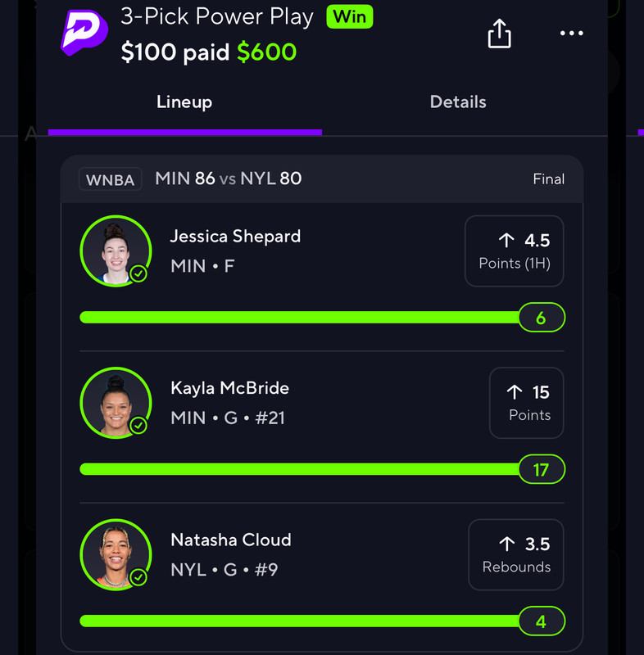Click the up arrow beside 15 Points
This screenshot has height=655, width=644.
pos(515,392)
